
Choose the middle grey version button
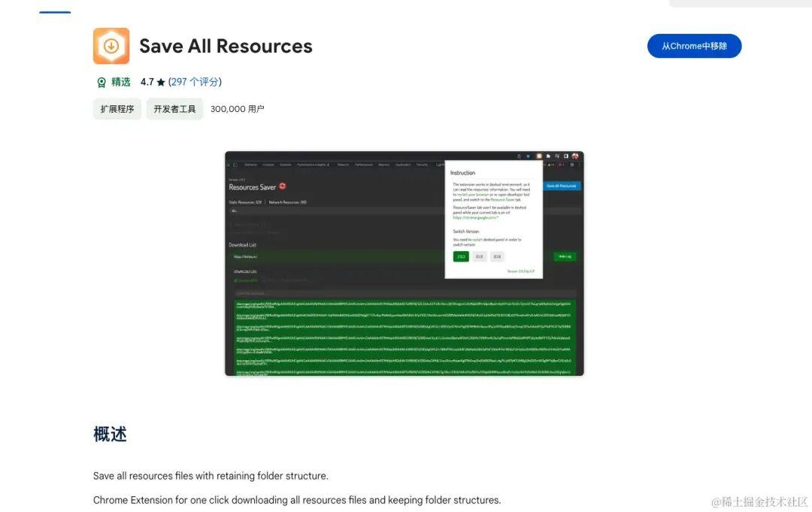[x=479, y=256]
